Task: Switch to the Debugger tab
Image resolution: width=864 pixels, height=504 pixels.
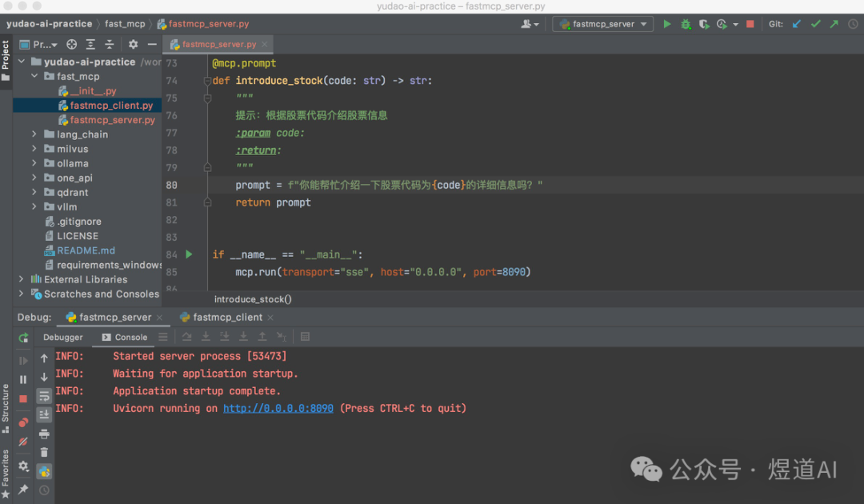Action: [x=63, y=337]
